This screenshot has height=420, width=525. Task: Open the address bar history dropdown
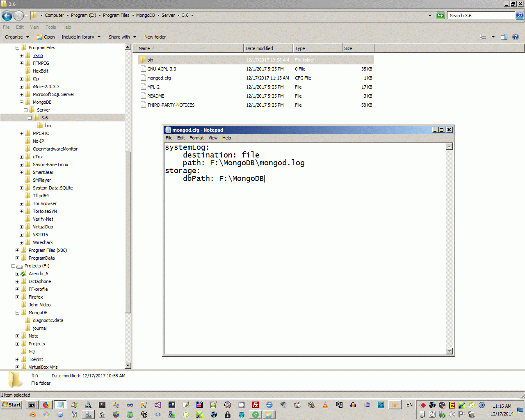[x=430, y=16]
